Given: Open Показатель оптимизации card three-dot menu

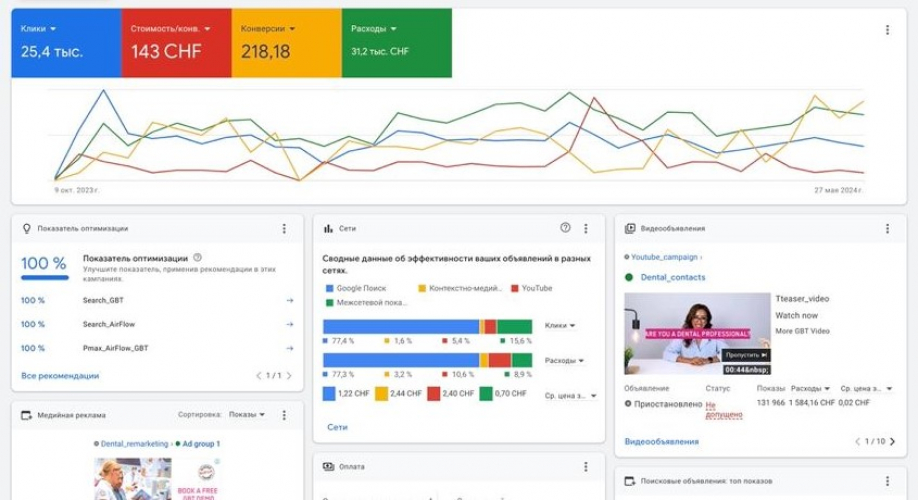Looking at the screenshot, I should 284,229.
